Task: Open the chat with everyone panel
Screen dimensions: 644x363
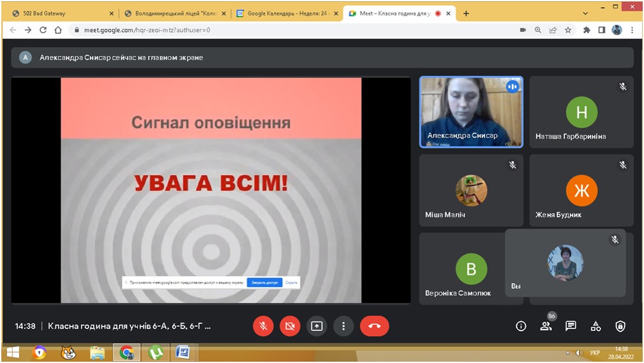Action: pos(571,326)
